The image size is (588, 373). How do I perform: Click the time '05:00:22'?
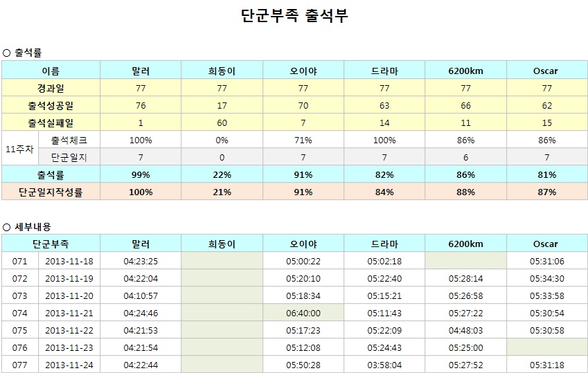(303, 262)
